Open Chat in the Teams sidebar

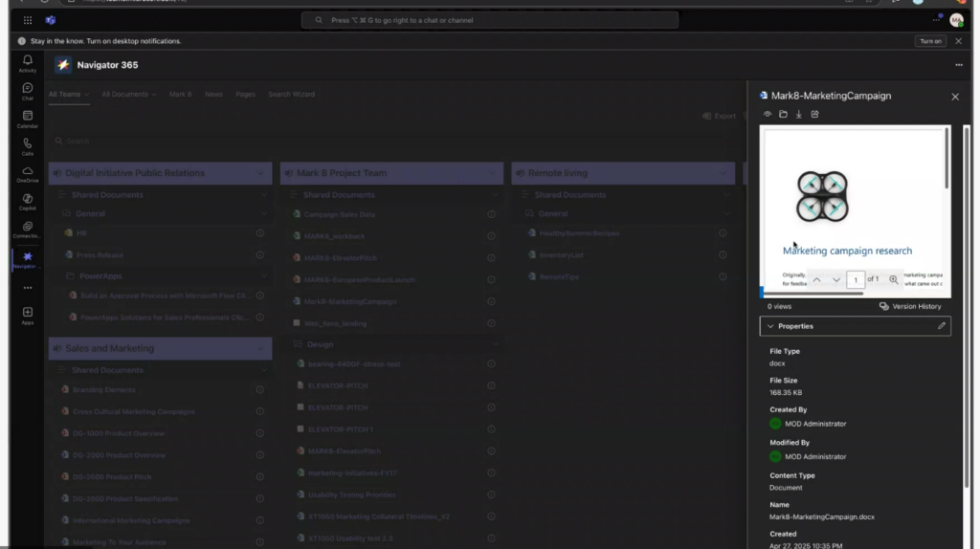28,91
